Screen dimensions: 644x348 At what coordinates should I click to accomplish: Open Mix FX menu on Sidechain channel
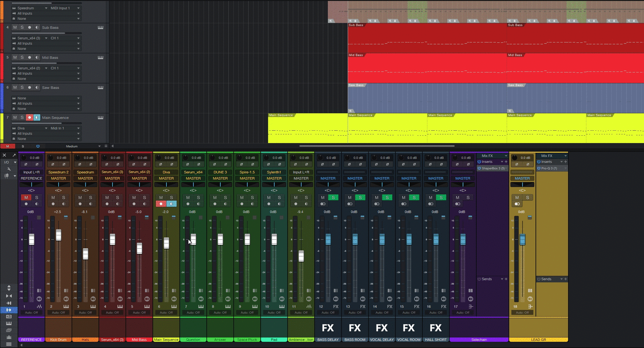[492, 156]
